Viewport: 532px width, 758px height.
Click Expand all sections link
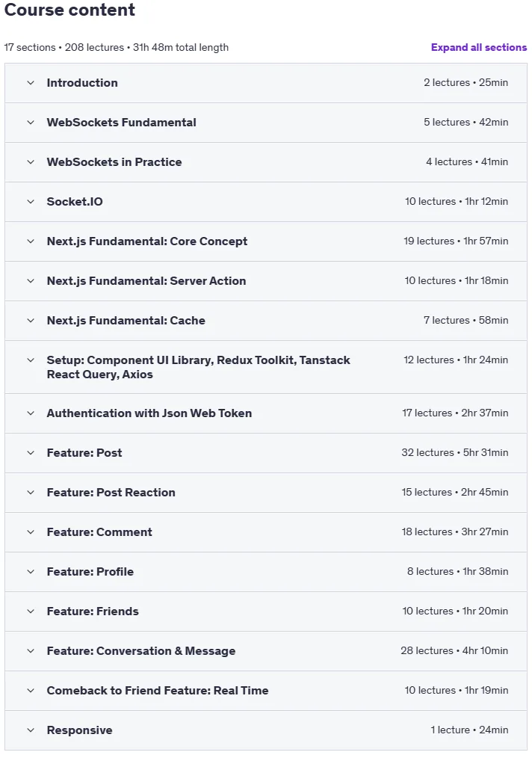[x=479, y=47]
